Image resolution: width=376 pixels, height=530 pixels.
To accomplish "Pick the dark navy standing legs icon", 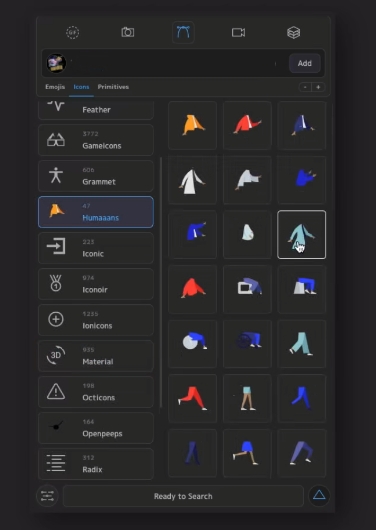I will [x=192, y=453].
